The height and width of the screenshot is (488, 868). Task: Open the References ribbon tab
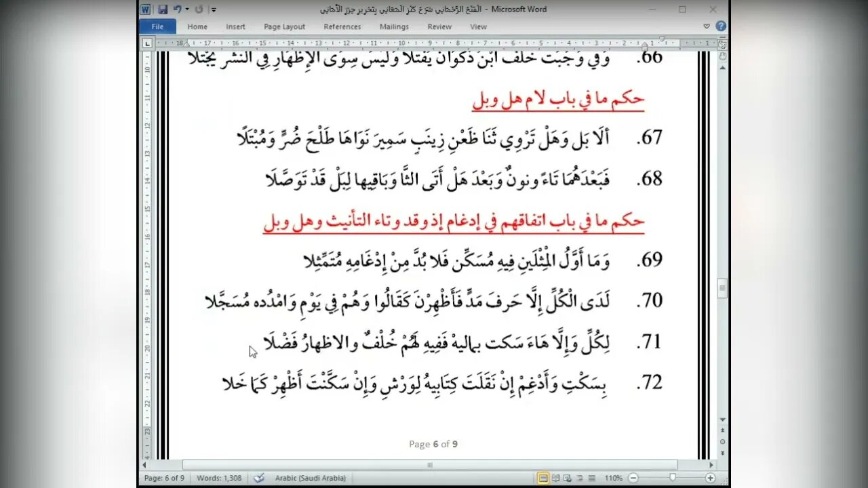click(342, 26)
